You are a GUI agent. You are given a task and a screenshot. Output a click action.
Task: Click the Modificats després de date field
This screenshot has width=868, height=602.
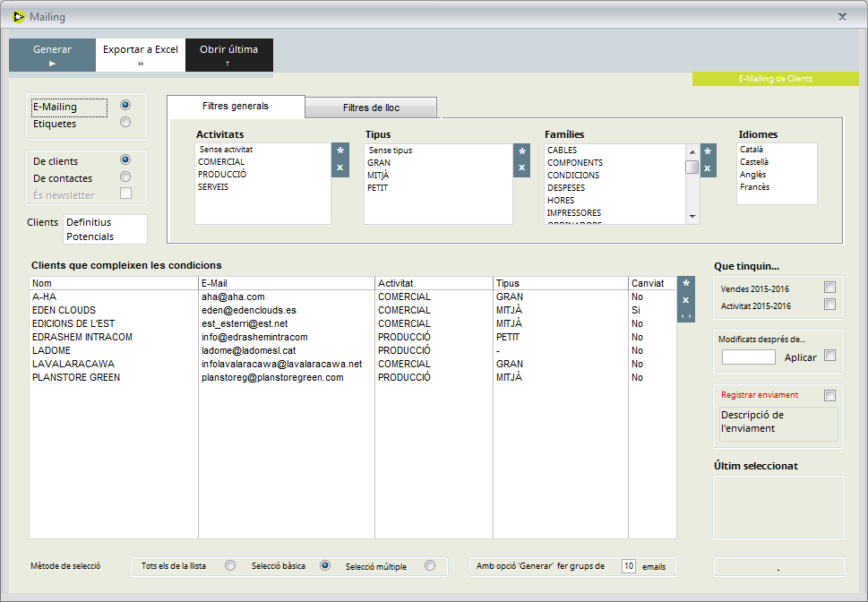tap(748, 357)
